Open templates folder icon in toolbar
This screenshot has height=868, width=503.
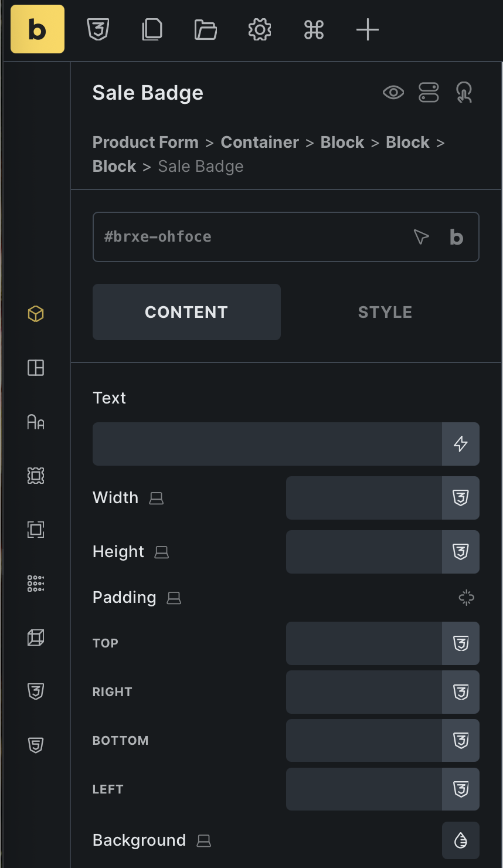pyautogui.click(x=206, y=29)
